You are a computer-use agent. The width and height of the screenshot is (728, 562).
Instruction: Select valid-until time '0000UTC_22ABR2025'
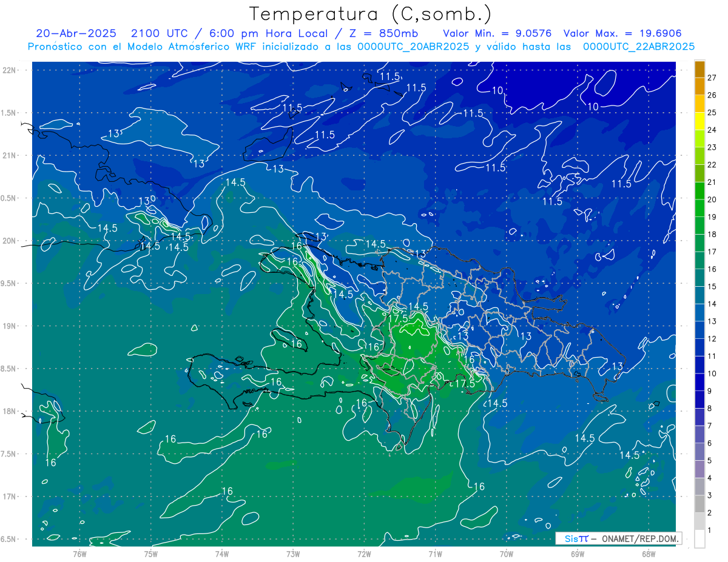click(639, 47)
